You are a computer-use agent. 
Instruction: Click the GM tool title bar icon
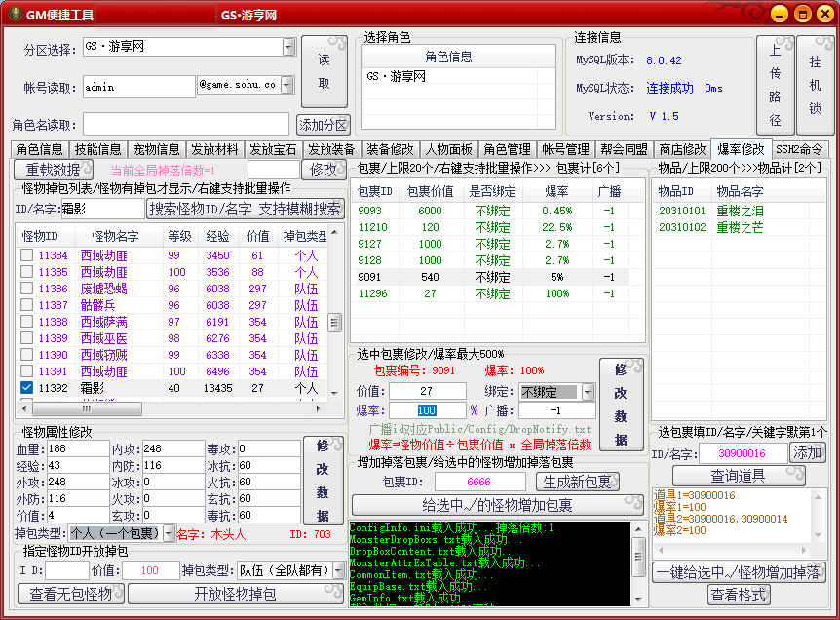14,15
